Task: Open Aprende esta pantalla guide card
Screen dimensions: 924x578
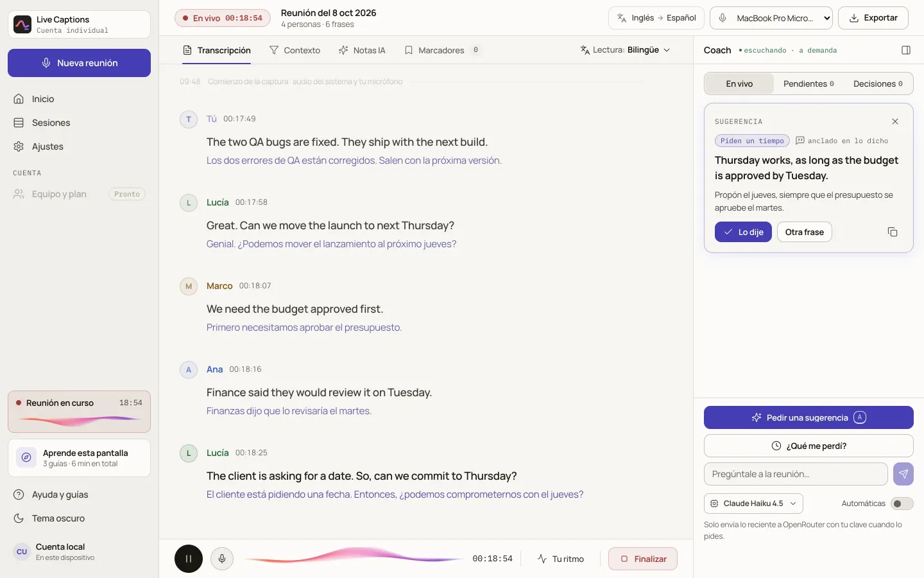Action: coord(80,458)
